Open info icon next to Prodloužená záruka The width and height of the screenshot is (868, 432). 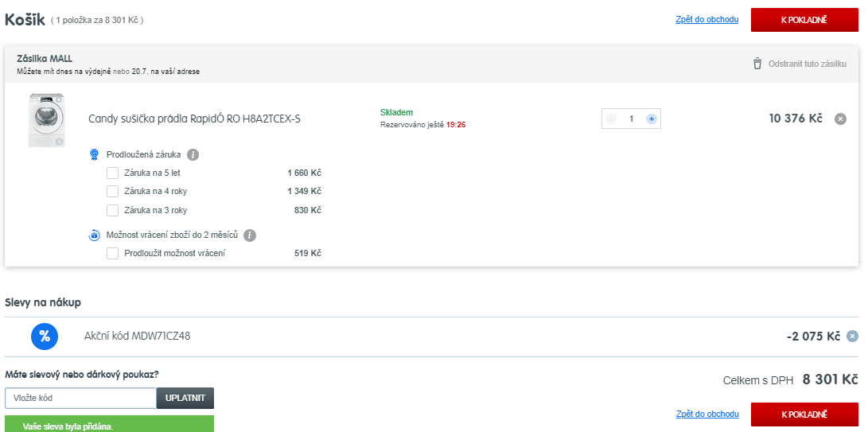pyautogui.click(x=193, y=154)
